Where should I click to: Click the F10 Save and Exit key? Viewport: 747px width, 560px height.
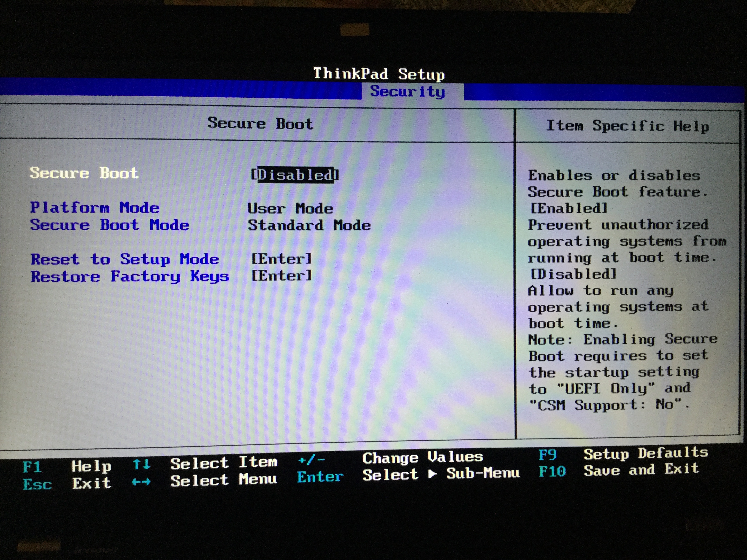coord(552,471)
